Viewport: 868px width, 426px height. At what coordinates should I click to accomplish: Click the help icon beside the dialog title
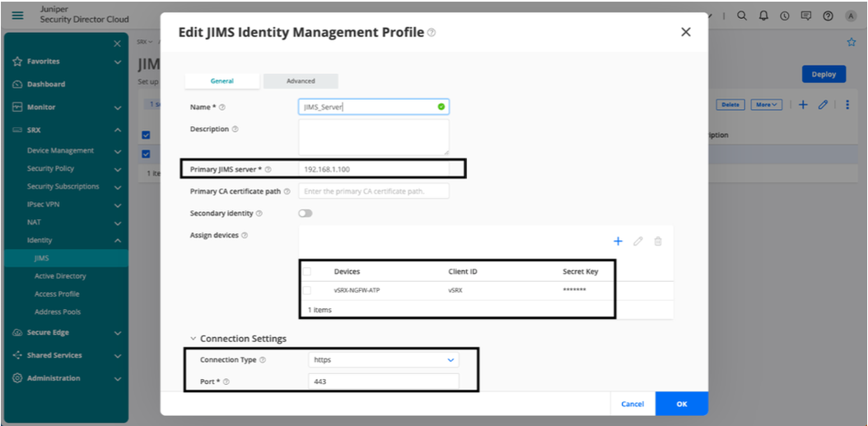point(432,33)
